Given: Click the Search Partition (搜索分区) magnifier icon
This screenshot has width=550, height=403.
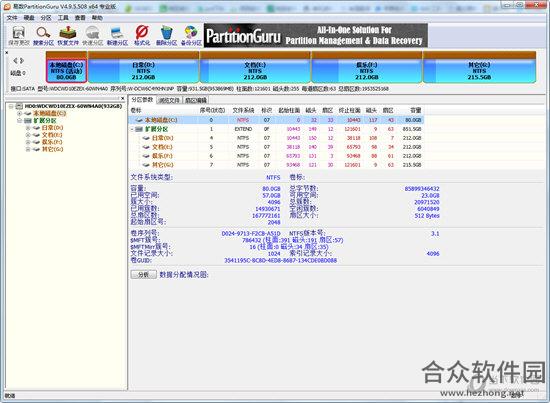Looking at the screenshot, I should point(43,33).
